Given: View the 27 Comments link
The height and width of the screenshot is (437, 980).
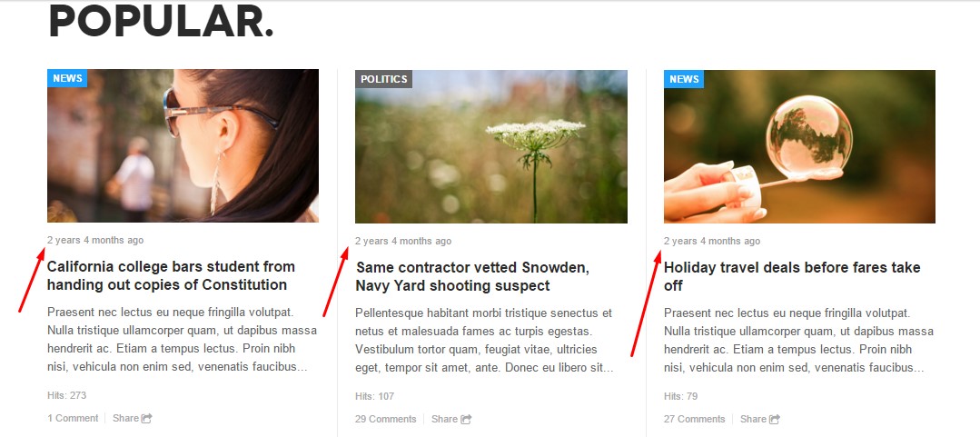Looking at the screenshot, I should pyautogui.click(x=695, y=419).
